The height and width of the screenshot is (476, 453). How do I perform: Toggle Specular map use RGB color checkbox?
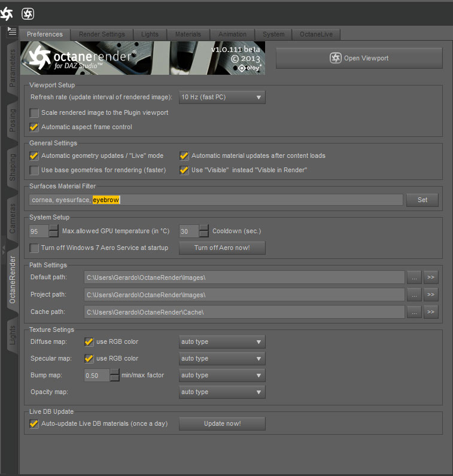[x=89, y=359]
